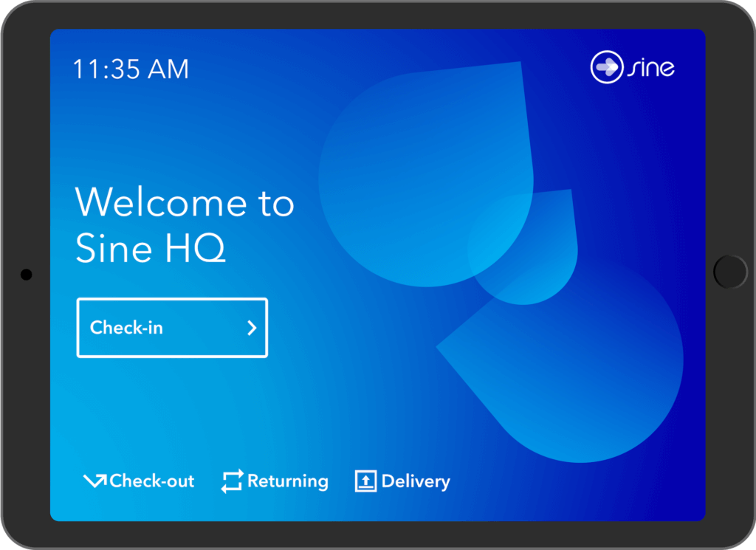Tap the Check-out arrow icon
Viewport: 756px width, 550px height.
pyautogui.click(x=95, y=481)
